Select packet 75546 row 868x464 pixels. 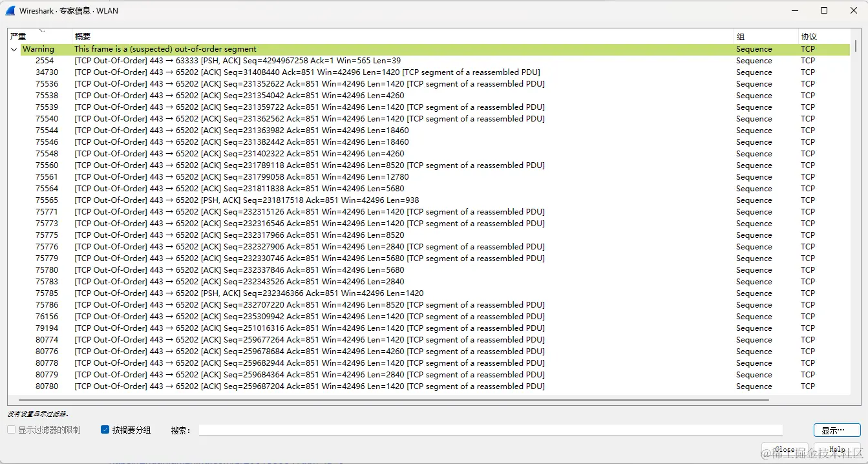pos(429,142)
